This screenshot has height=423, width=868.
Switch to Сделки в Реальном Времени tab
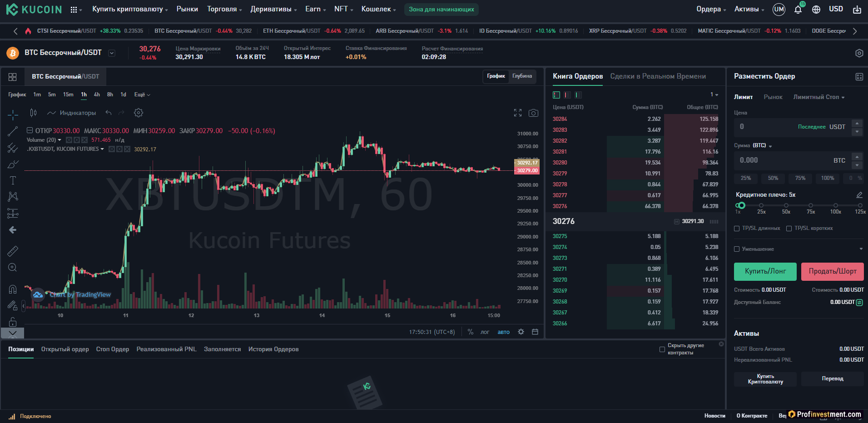[x=658, y=76]
